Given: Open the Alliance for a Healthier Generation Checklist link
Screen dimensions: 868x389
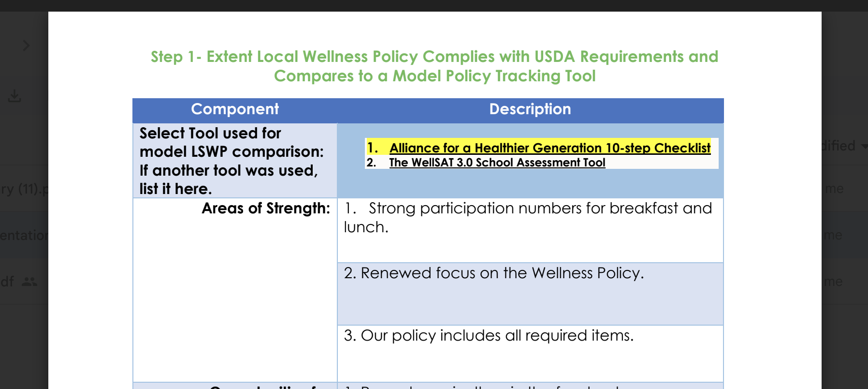Looking at the screenshot, I should [x=550, y=148].
